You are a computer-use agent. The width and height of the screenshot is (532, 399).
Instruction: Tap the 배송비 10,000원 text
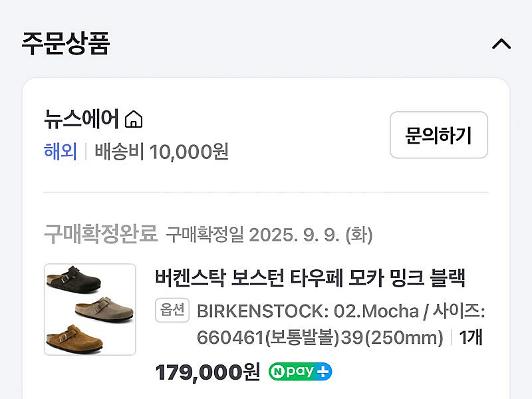(162, 152)
